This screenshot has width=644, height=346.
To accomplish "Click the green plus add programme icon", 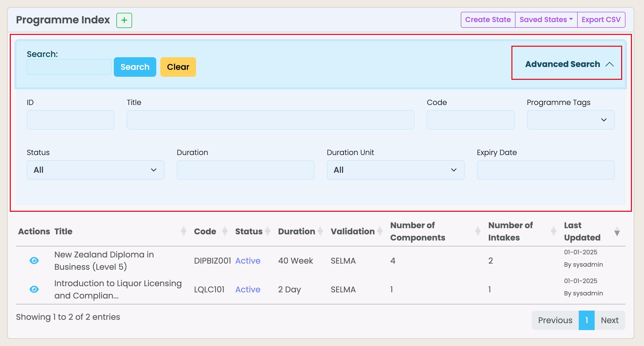I will 124,20.
